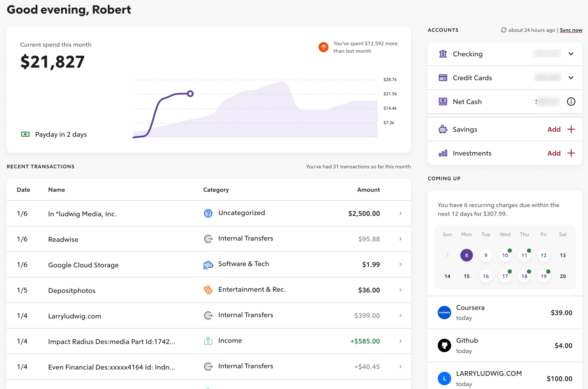
Task: Select the Software & Tech cloud icon
Action: [208, 264]
